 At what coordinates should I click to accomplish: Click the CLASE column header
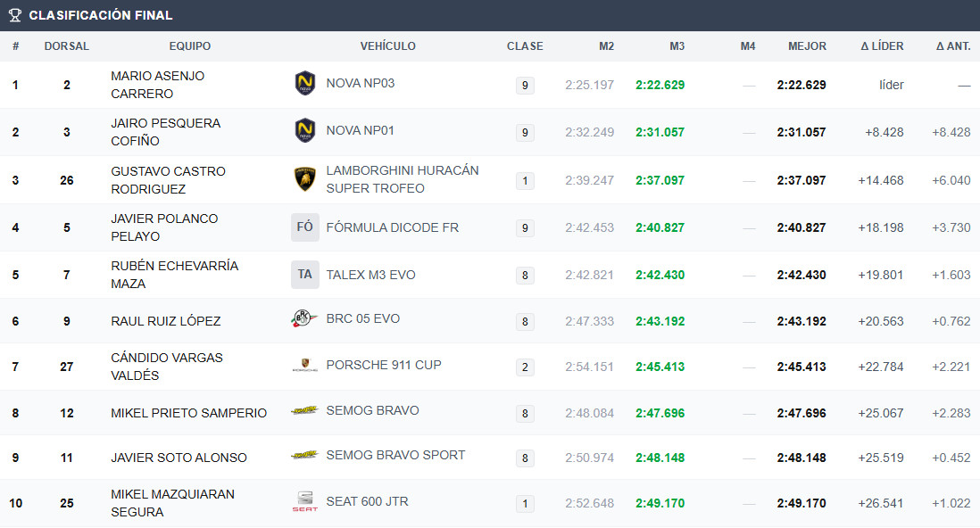click(525, 46)
